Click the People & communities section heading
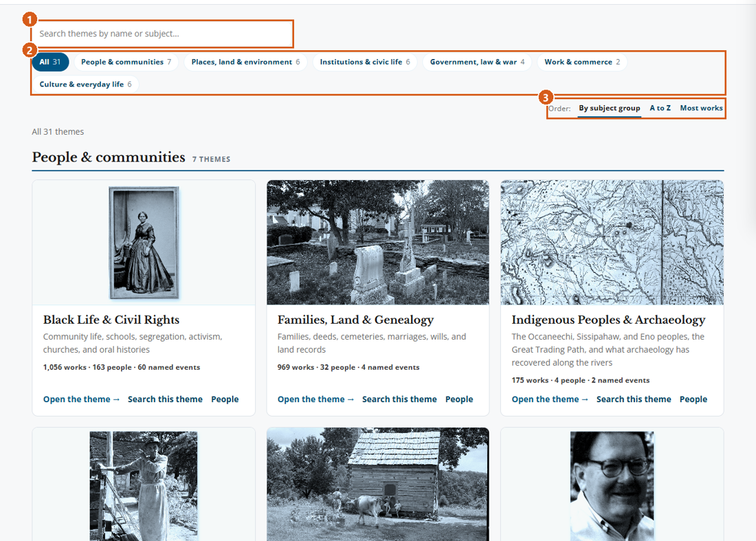The image size is (756, 541). 109,157
